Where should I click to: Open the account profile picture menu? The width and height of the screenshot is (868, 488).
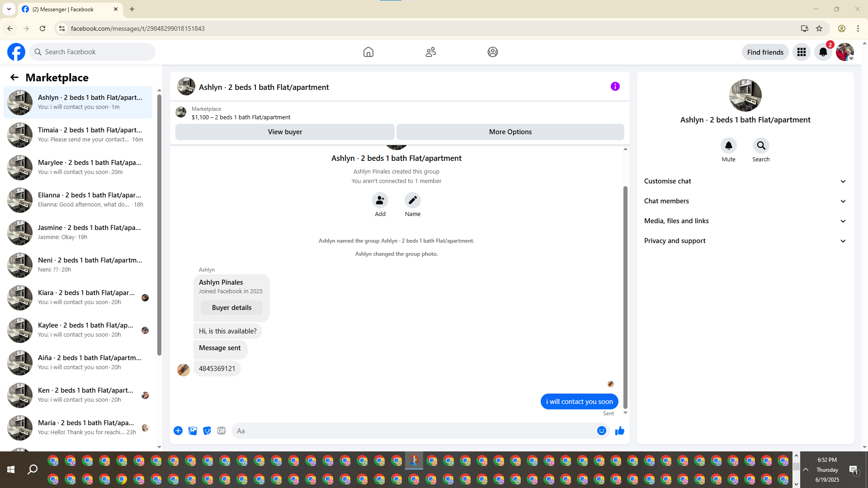click(845, 52)
